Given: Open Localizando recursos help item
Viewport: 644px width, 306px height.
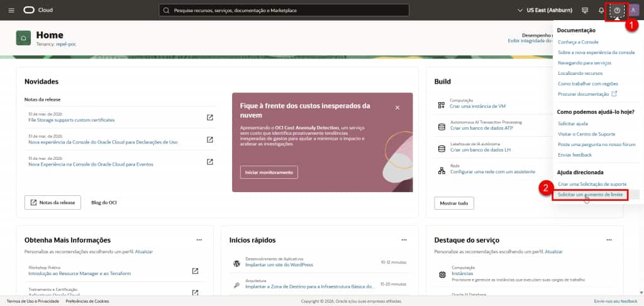Looking at the screenshot, I should point(580,73).
